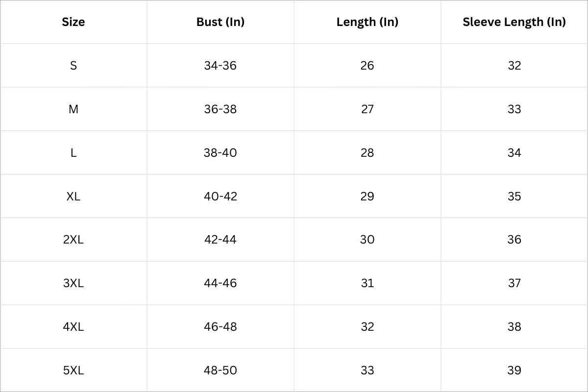Select the 2XL size cell
This screenshot has height=392, width=588.
click(73, 240)
